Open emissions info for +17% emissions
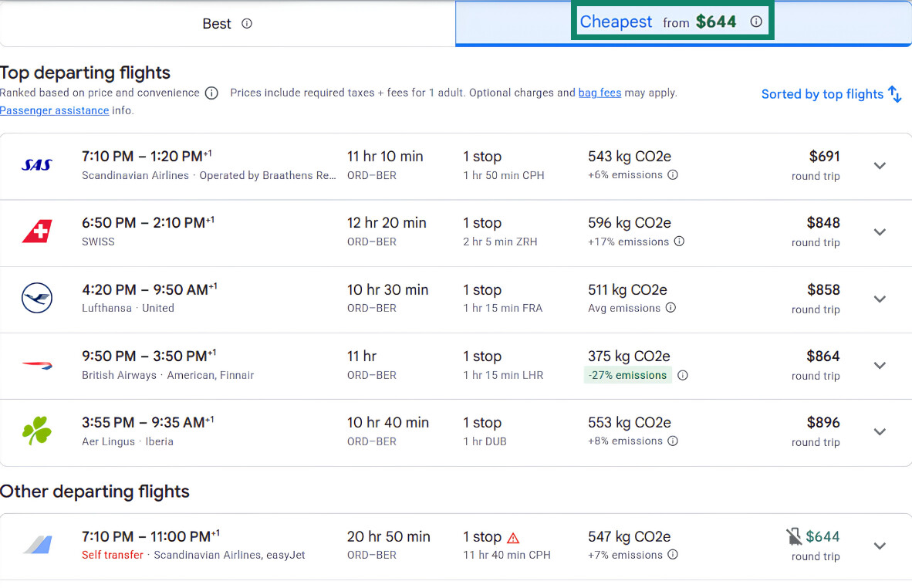The width and height of the screenshot is (912, 588). pos(679,242)
